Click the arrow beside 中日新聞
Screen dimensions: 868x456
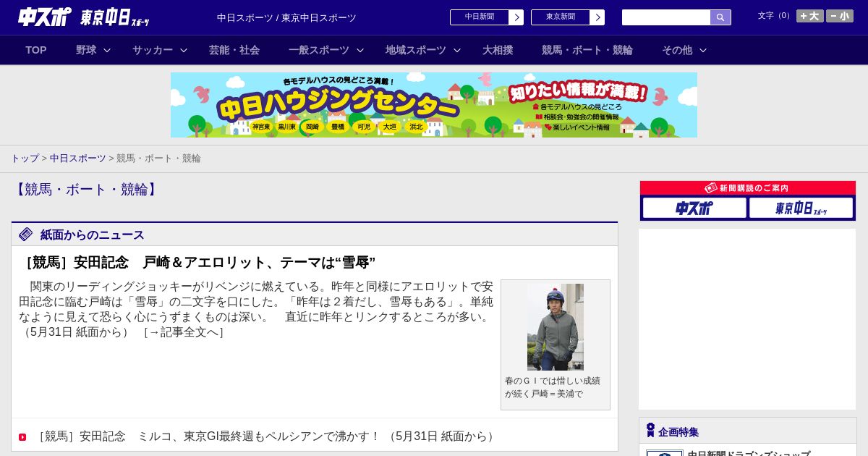[x=516, y=17]
